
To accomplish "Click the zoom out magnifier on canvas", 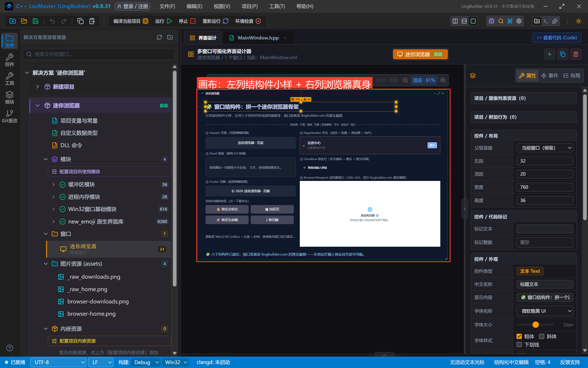I will [x=405, y=80].
